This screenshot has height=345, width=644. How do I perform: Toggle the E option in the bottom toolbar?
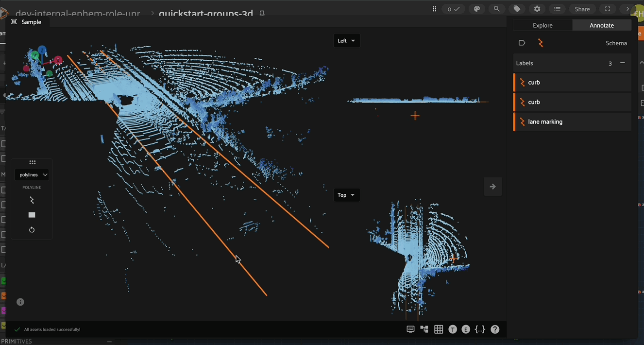[x=466, y=329]
